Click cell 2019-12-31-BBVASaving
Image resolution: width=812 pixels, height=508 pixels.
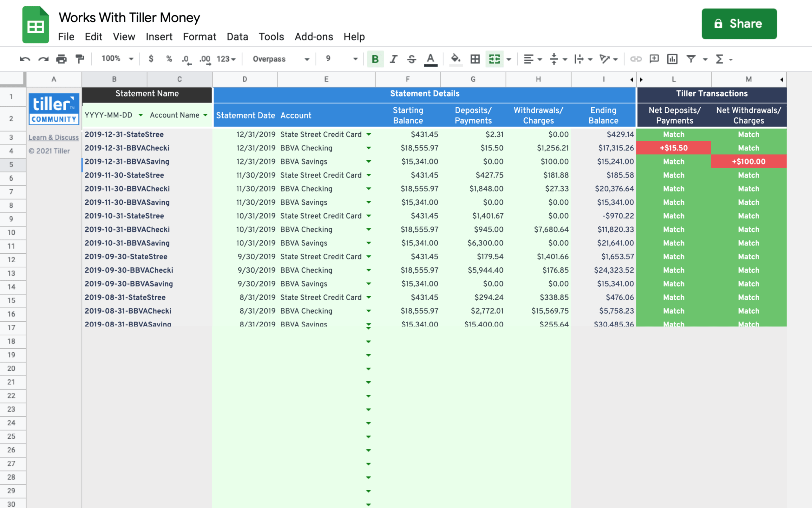click(147, 162)
